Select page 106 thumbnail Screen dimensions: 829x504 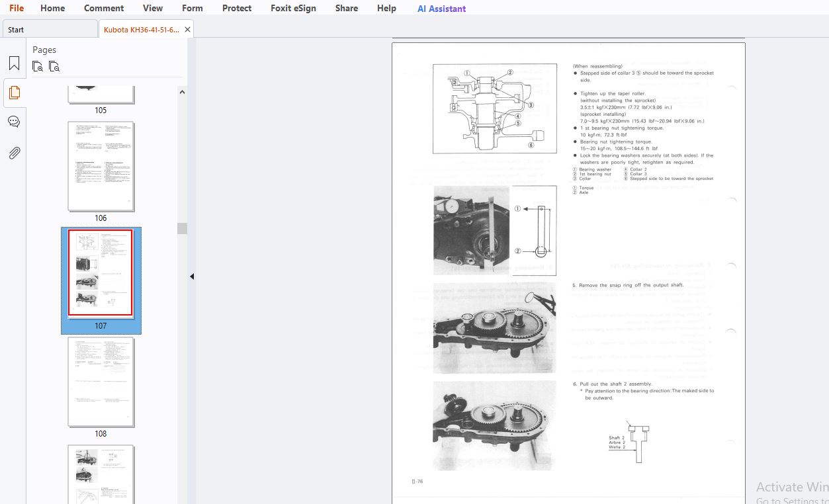tap(101, 166)
